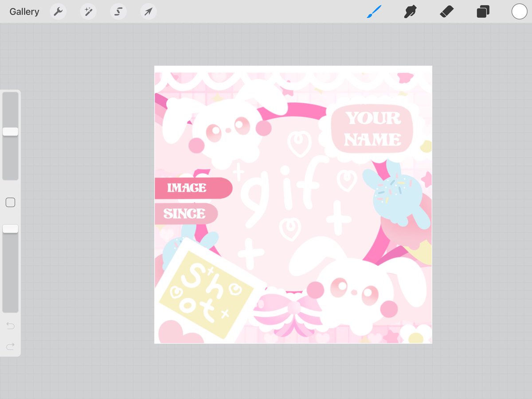Activate the Transform arrow tool
This screenshot has height=399, width=532.
coord(149,12)
